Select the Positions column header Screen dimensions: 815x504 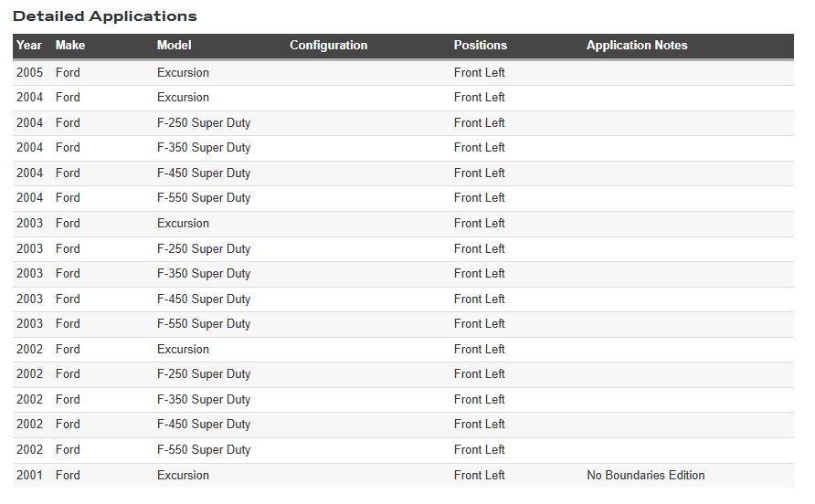point(480,46)
